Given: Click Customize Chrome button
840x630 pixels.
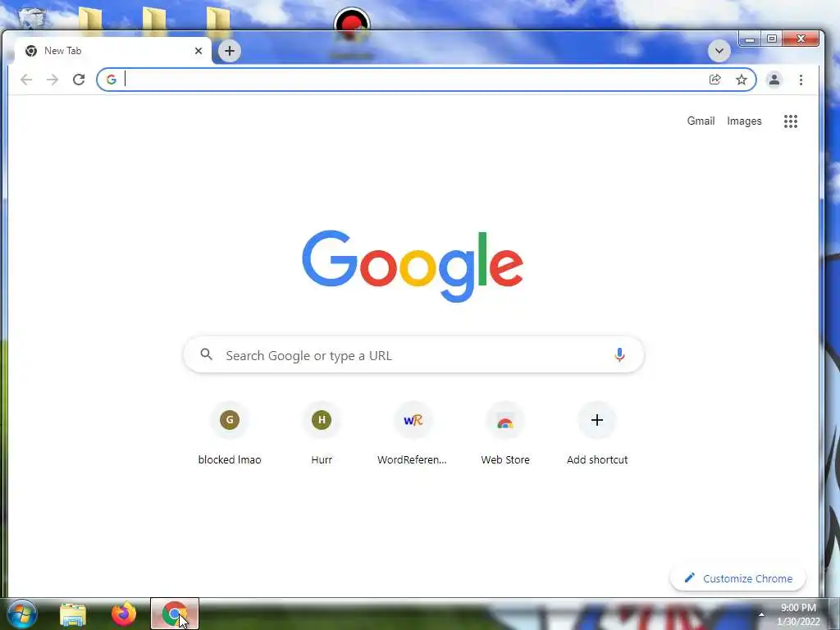Looking at the screenshot, I should (738, 578).
